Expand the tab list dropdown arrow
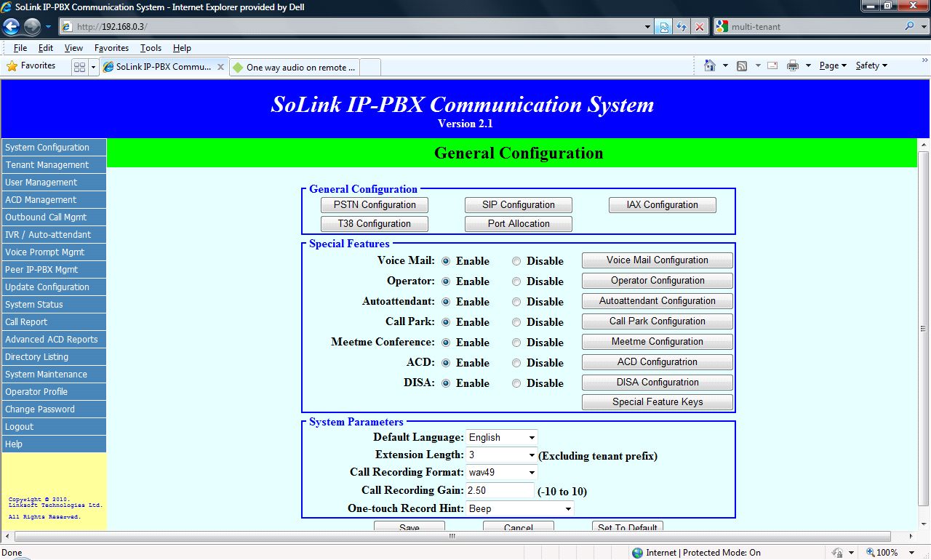Viewport: 931px width, 560px height. (x=93, y=67)
